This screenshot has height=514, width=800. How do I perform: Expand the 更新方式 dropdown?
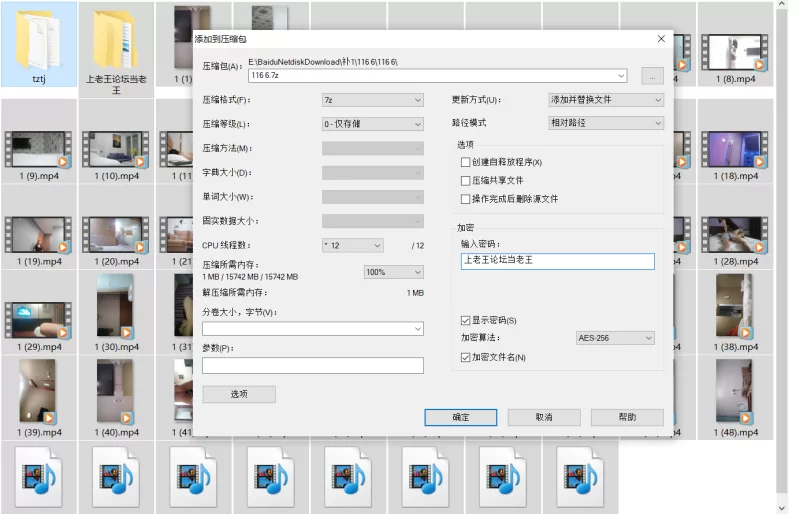tap(605, 100)
